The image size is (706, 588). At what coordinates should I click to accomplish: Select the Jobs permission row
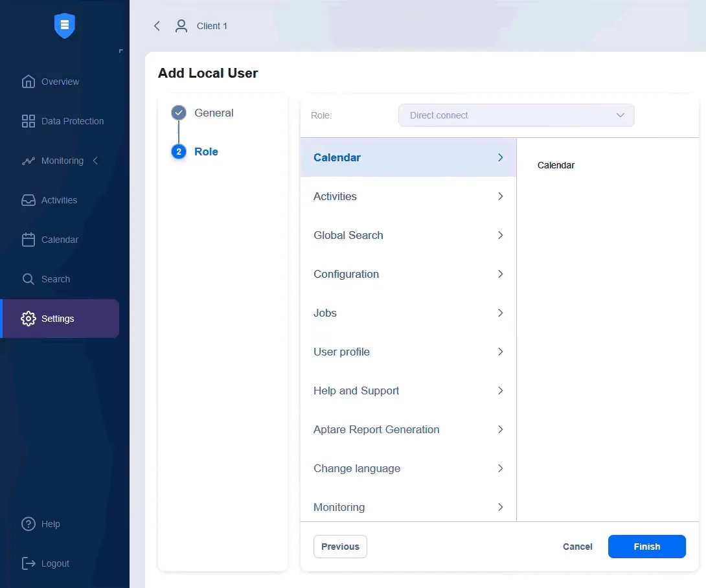(409, 313)
